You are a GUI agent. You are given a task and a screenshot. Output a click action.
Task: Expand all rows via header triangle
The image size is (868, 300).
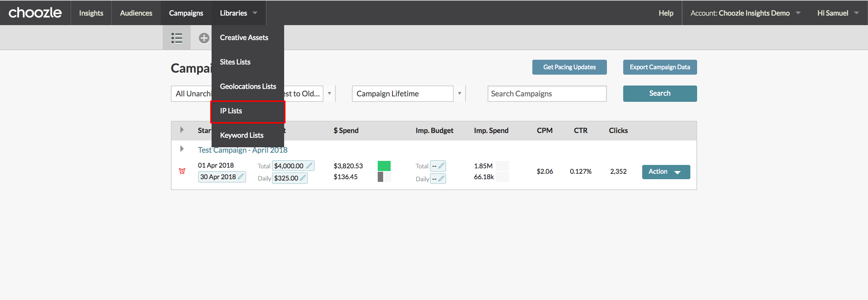(182, 130)
